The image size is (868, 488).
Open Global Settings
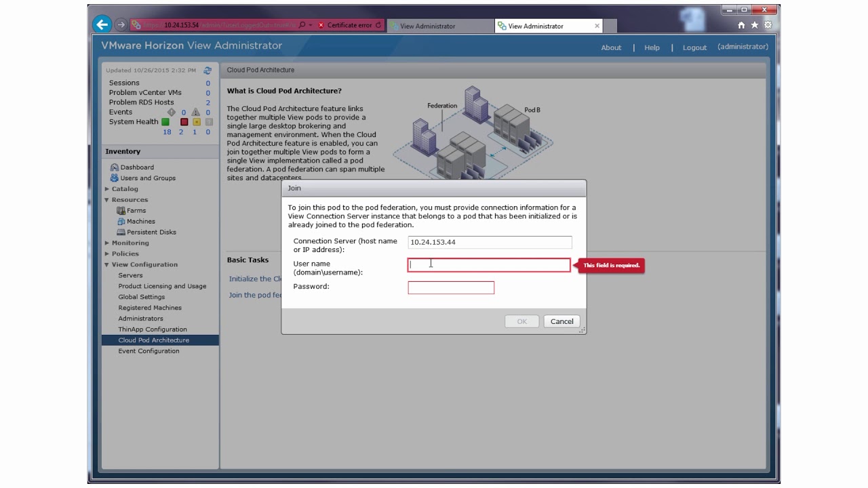click(x=141, y=298)
